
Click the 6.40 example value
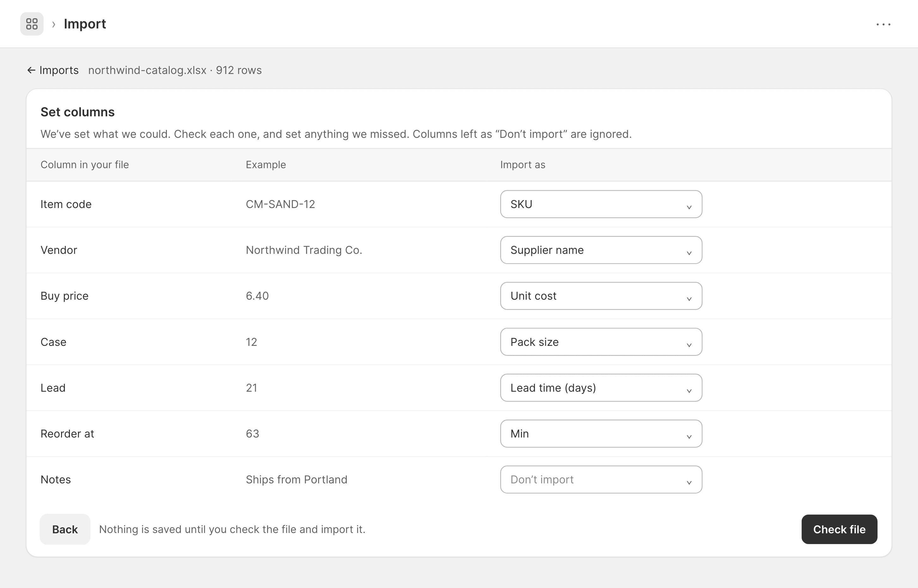point(257,296)
